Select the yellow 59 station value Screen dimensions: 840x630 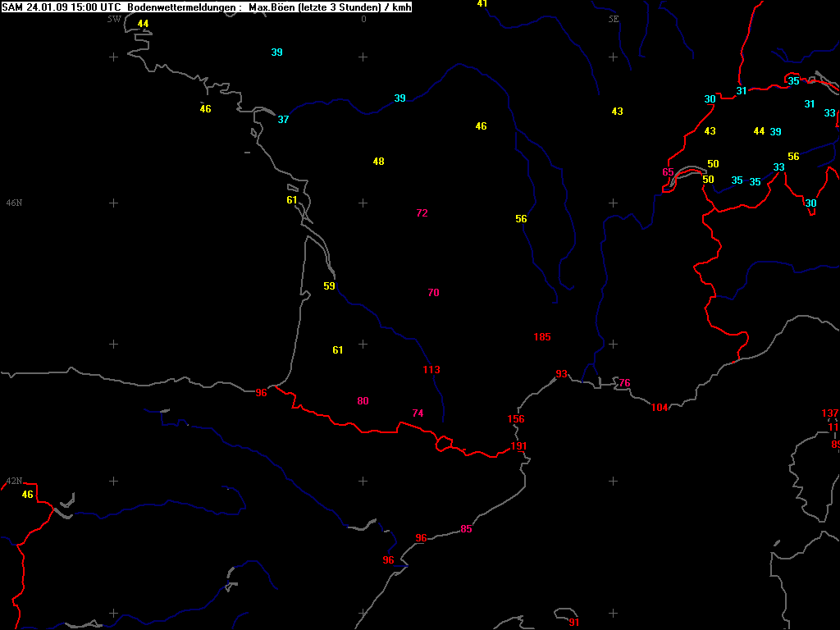tap(329, 286)
